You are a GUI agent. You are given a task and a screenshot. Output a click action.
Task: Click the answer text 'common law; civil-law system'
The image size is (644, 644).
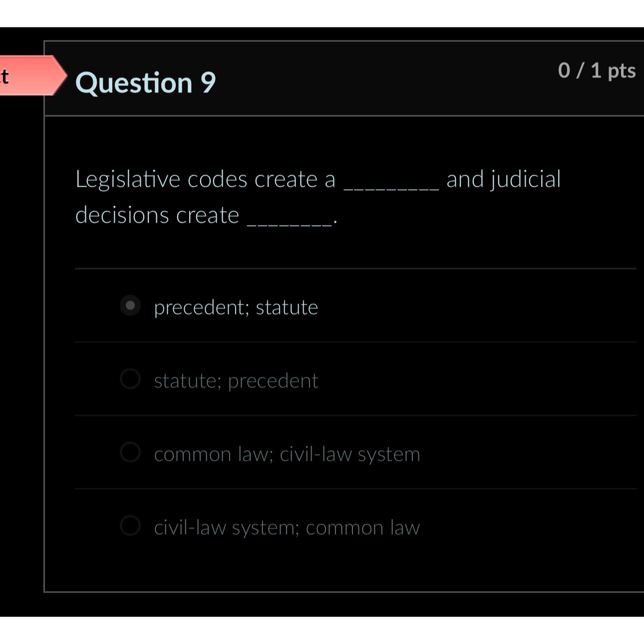pos(287,453)
